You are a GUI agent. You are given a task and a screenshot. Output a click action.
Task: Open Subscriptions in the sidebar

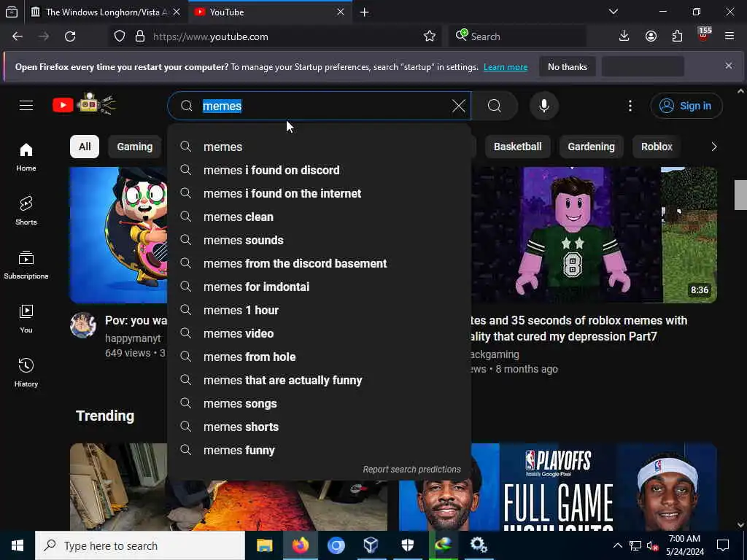pyautogui.click(x=26, y=265)
